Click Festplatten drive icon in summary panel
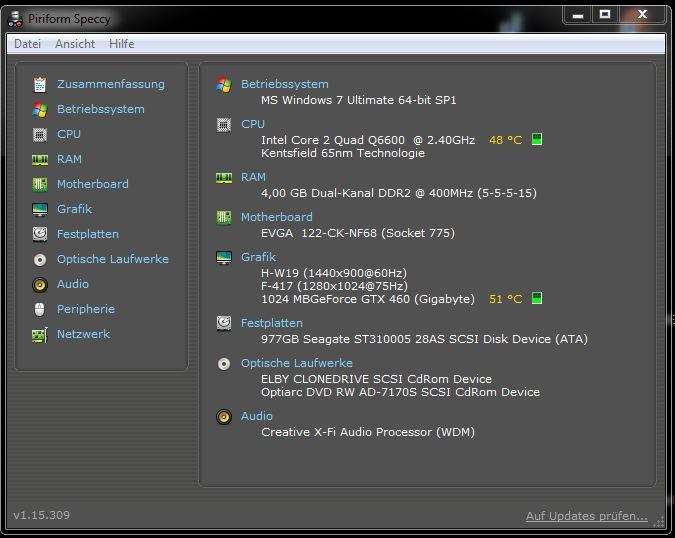 224,323
